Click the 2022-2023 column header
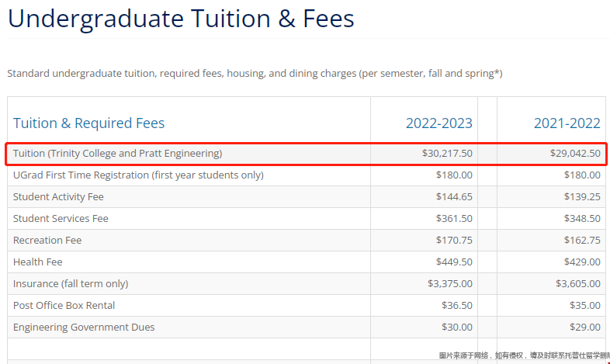Screen dimensions: 610x364 tap(438, 123)
